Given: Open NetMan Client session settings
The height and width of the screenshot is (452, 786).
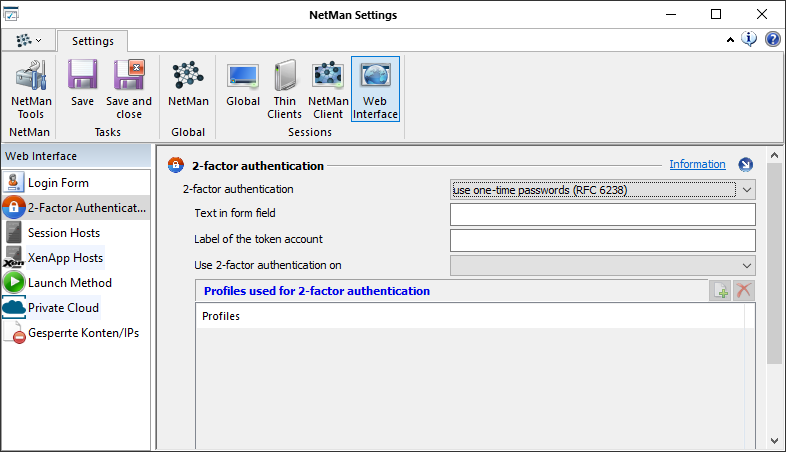Looking at the screenshot, I should point(328,90).
